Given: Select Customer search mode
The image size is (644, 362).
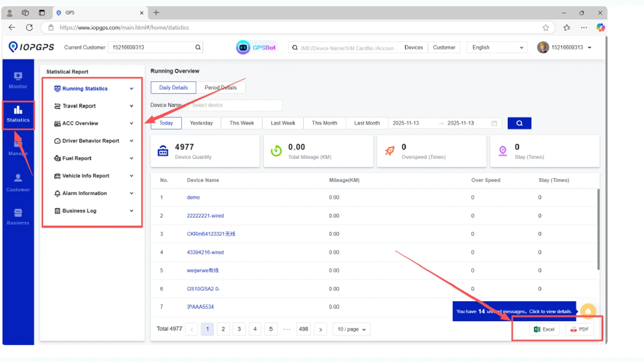Looking at the screenshot, I should [444, 47].
